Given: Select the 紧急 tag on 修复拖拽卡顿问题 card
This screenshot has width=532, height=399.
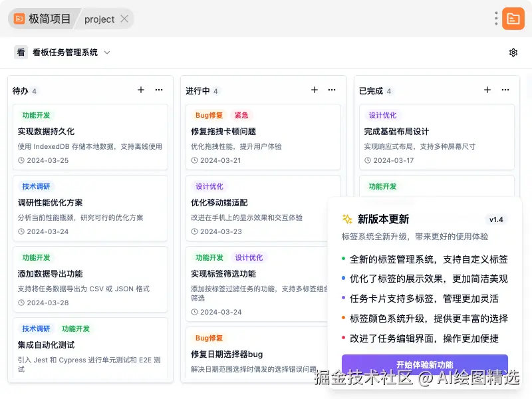Looking at the screenshot, I should coord(241,114).
